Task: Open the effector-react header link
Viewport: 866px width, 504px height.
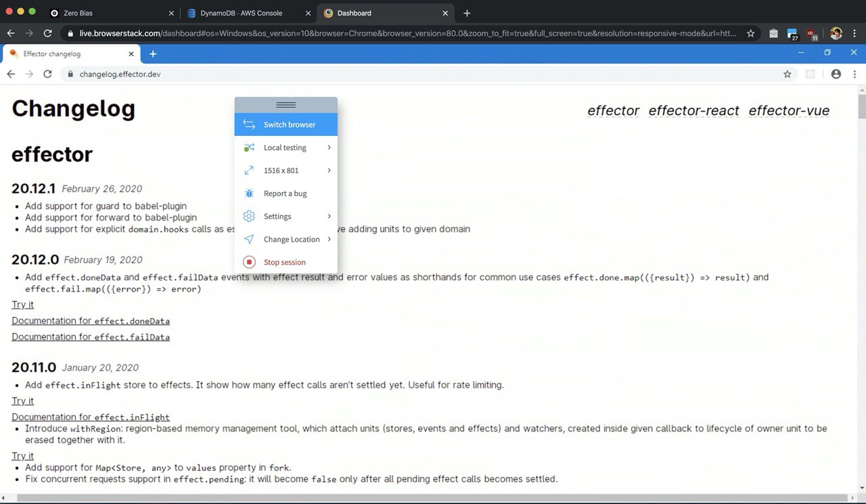Action: point(693,111)
